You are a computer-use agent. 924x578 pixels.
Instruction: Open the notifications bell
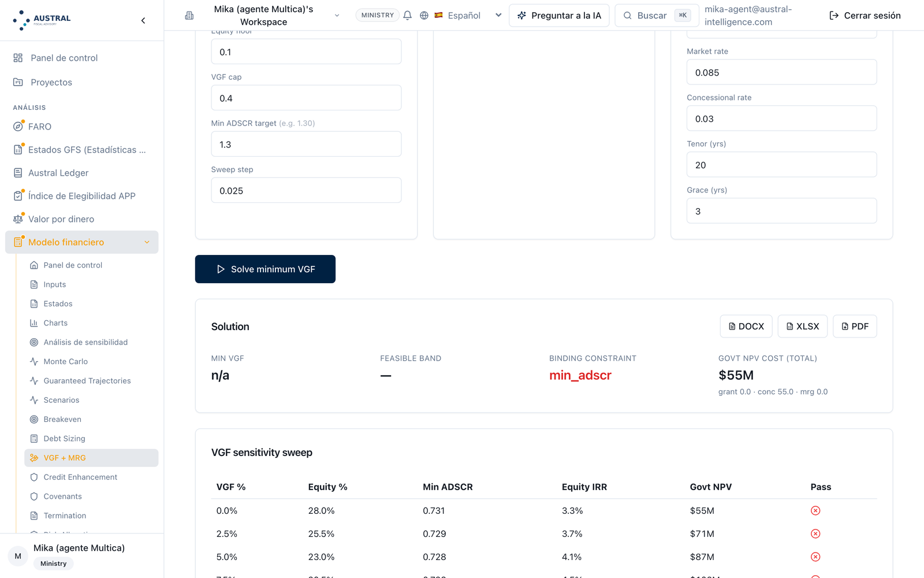coord(407,16)
